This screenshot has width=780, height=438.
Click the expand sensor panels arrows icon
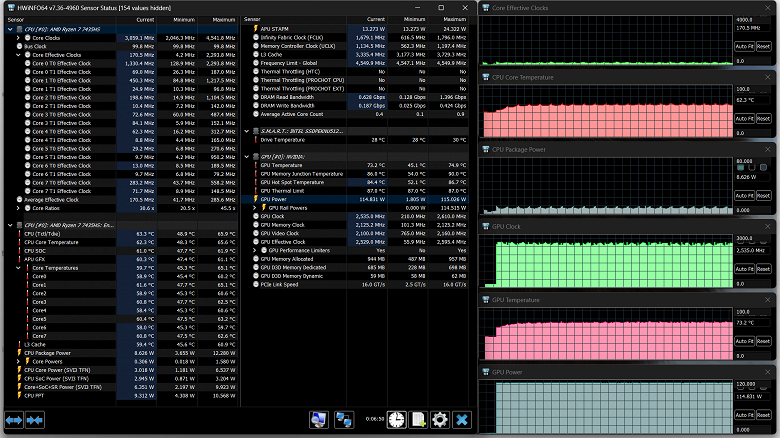pyautogui.click(x=14, y=420)
